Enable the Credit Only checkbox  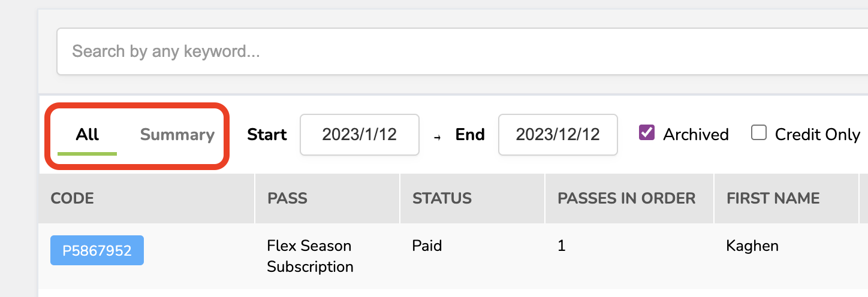pyautogui.click(x=759, y=133)
